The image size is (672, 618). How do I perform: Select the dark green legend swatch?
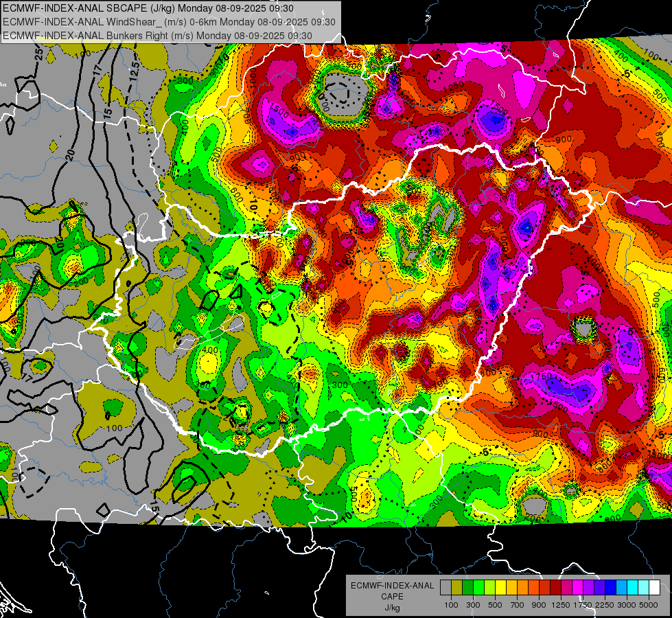[x=467, y=588]
